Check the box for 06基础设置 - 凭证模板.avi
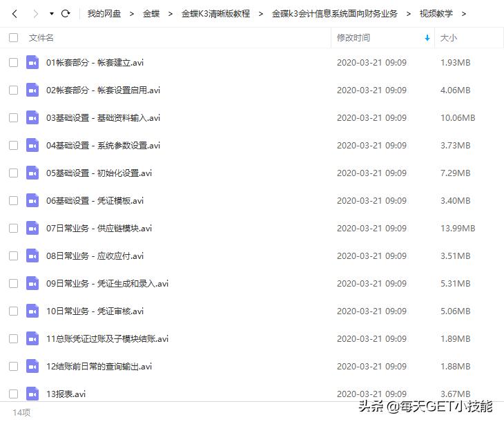 pyautogui.click(x=14, y=200)
